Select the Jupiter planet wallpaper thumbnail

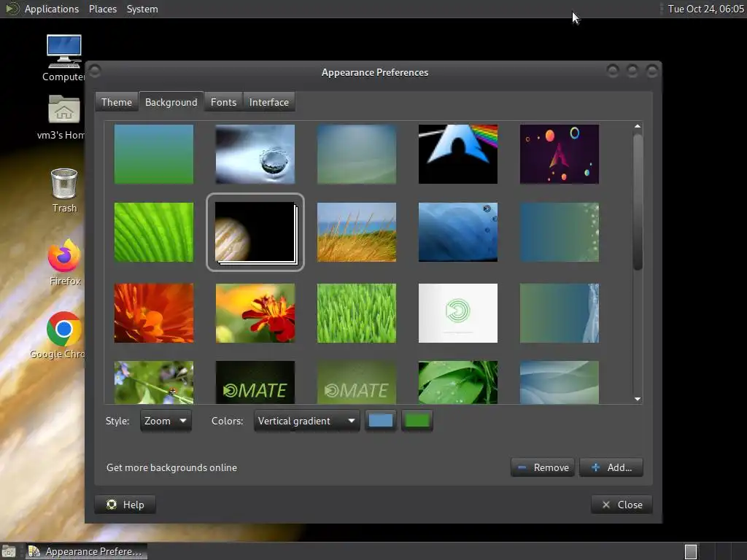click(x=255, y=233)
